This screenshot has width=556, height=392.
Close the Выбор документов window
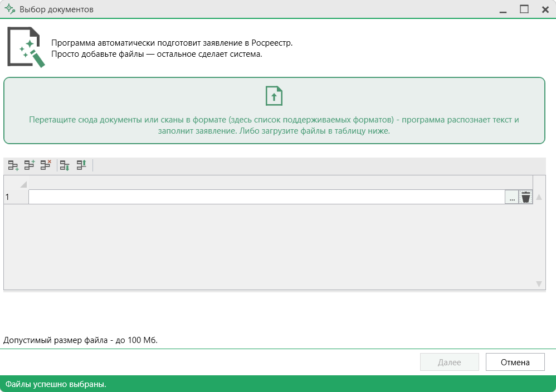pyautogui.click(x=545, y=9)
